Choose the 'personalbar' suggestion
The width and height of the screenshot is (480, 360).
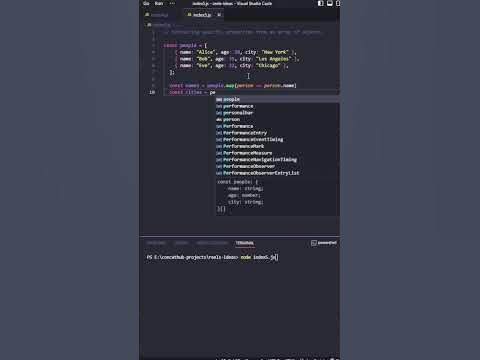pyautogui.click(x=277, y=113)
